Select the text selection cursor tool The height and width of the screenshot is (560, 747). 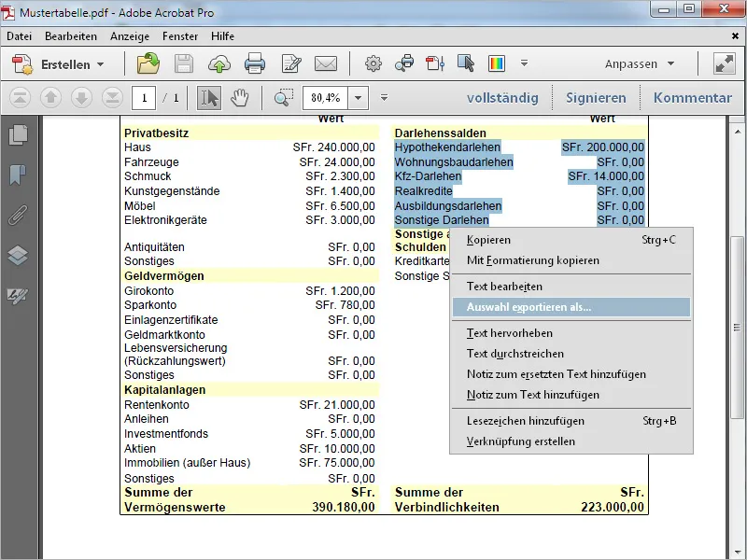(208, 98)
